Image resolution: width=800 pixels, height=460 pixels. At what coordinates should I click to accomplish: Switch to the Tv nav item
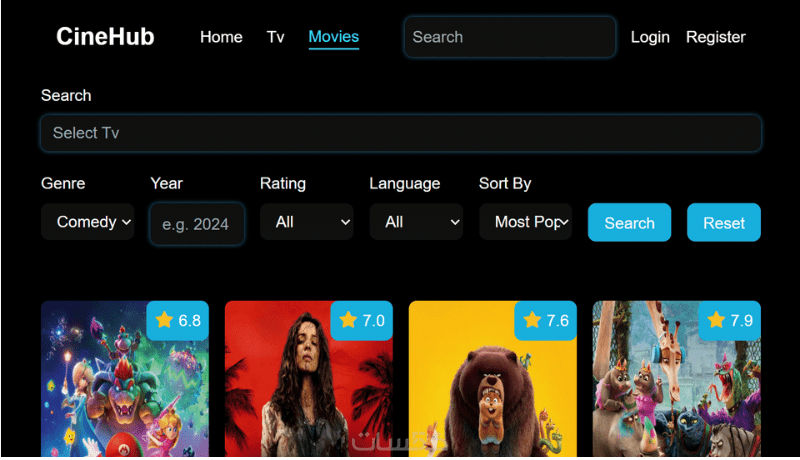[276, 37]
